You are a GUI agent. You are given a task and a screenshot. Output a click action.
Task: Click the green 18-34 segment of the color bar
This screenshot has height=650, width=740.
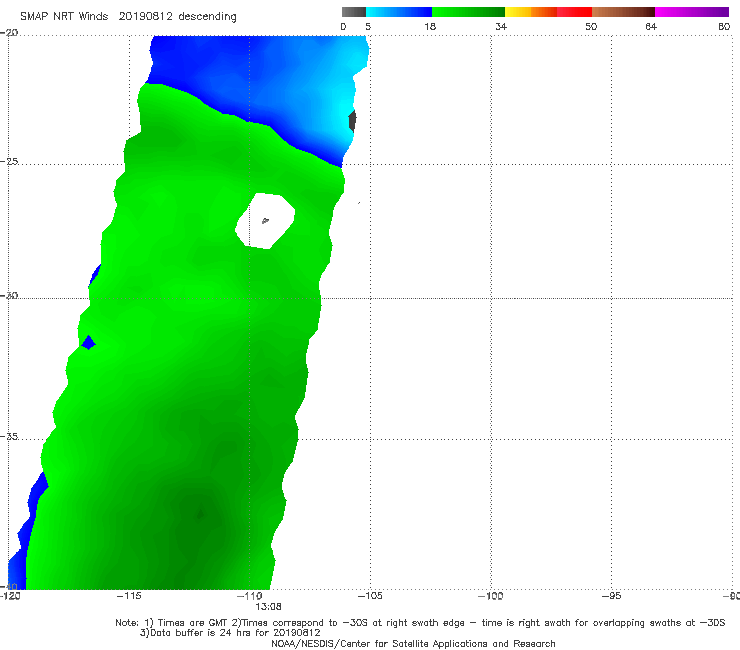coord(468,12)
